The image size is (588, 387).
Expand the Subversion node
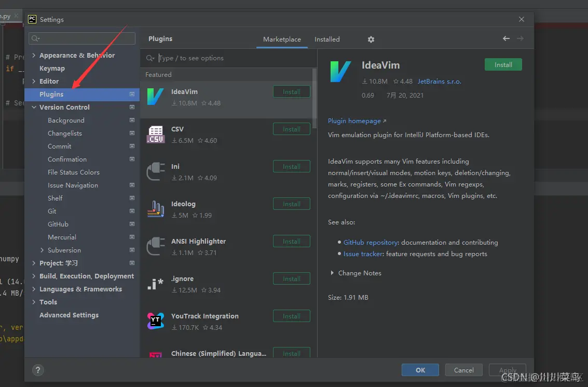coord(42,250)
